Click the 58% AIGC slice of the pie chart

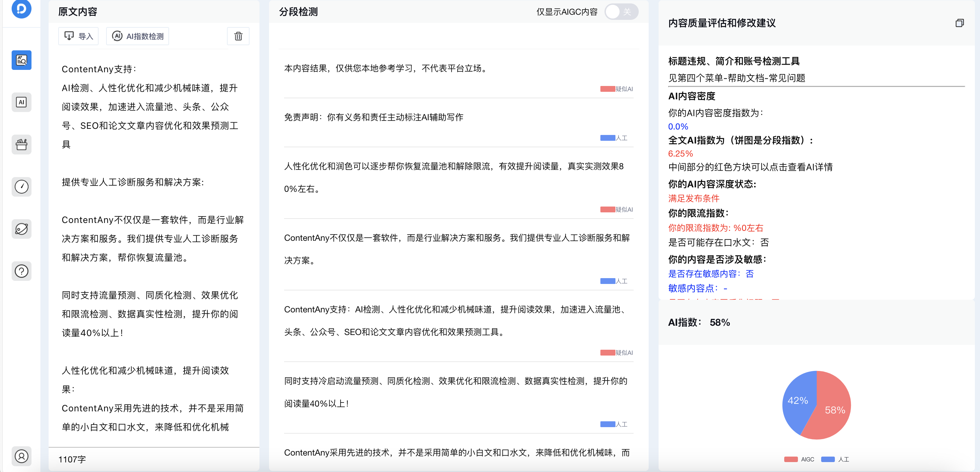point(835,410)
